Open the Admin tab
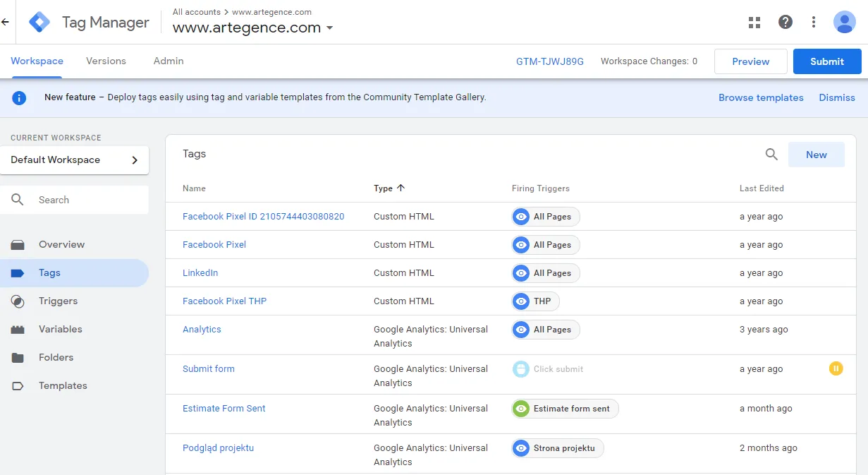Screen dimensions: 868x475 pyautogui.click(x=169, y=61)
